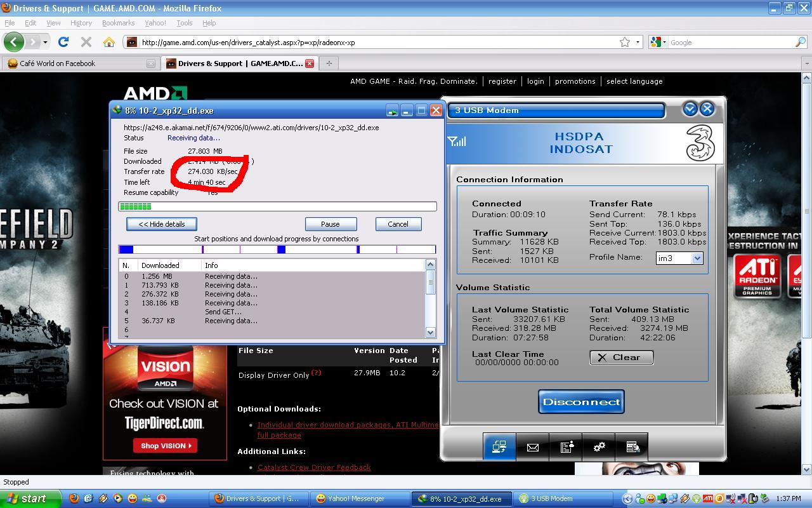The image size is (812, 508).
Task: Click the 1:37 PM system clock
Action: 788,498
